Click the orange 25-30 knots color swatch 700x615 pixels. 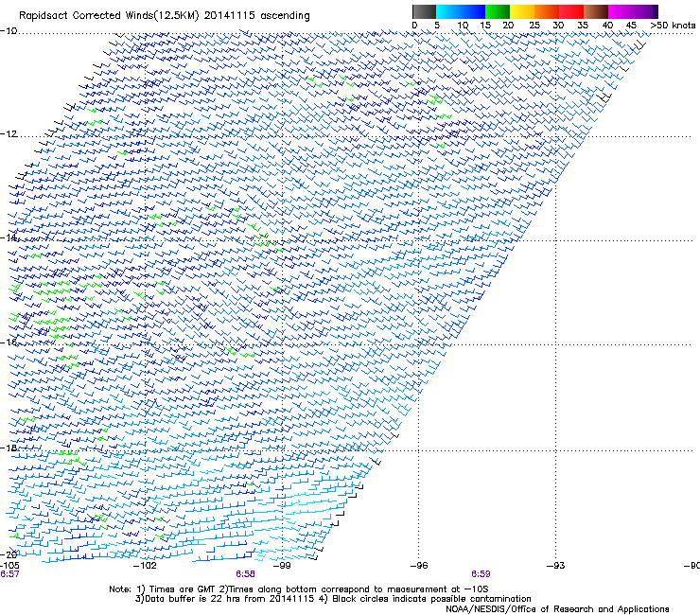547,11
